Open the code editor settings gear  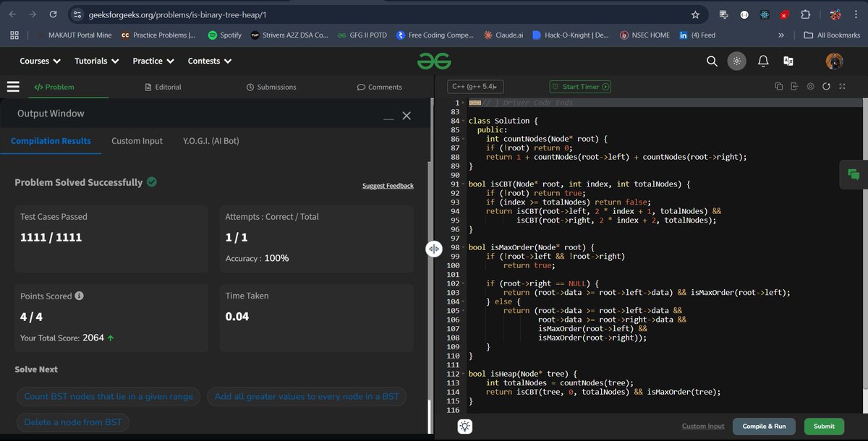810,85
